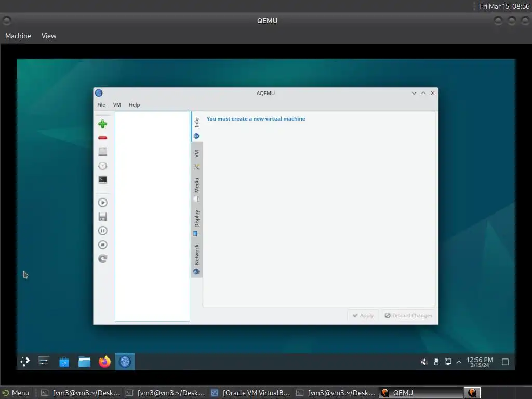
Task: Click the AQEMU taskbar entry in guest panel
Action: coord(125,362)
